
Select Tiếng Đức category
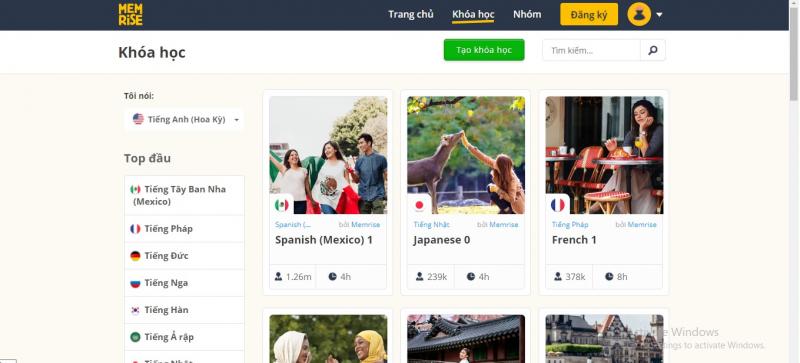(x=185, y=256)
